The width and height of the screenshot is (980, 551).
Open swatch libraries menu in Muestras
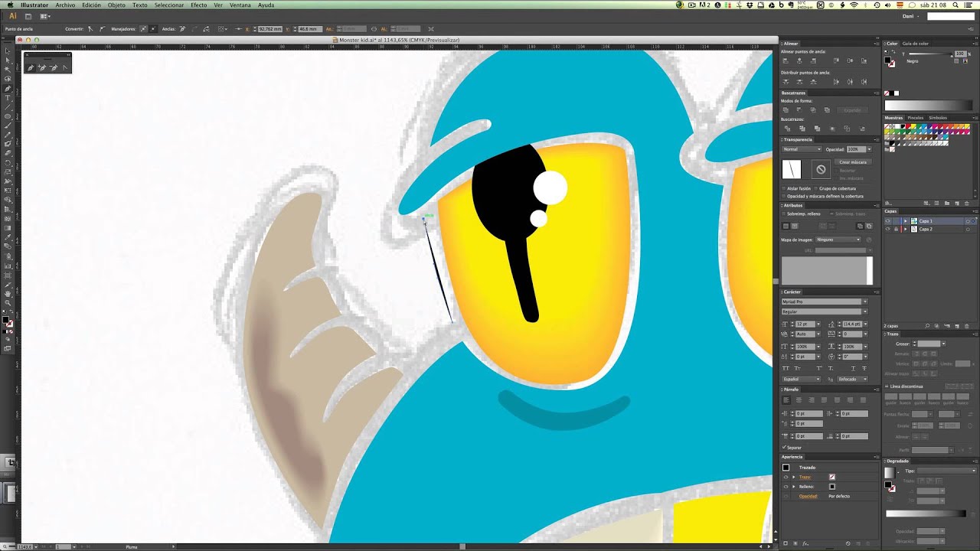(887, 203)
